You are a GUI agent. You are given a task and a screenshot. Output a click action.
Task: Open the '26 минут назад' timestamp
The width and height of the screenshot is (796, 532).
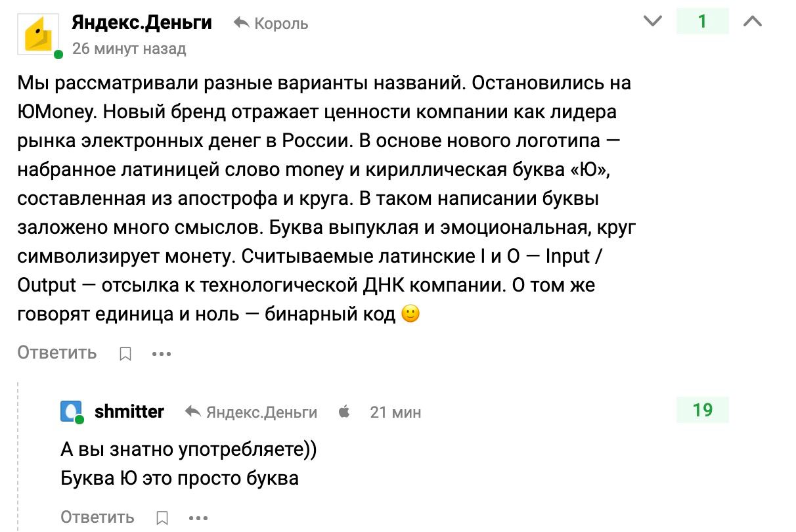pyautogui.click(x=129, y=49)
